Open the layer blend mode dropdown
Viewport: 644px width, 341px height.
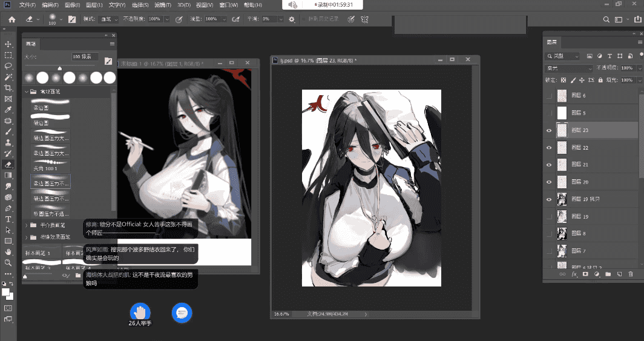tap(569, 68)
